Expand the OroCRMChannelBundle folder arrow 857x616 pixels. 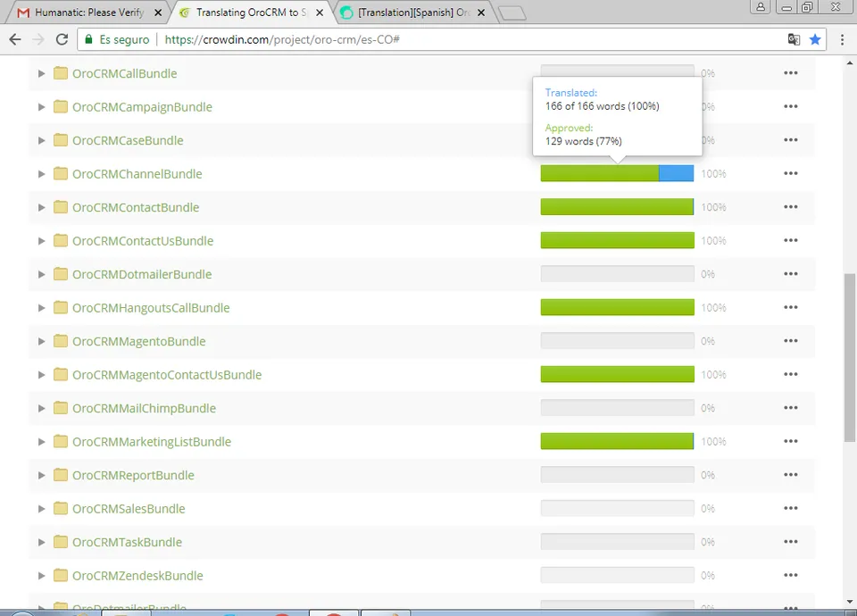pyautogui.click(x=41, y=174)
